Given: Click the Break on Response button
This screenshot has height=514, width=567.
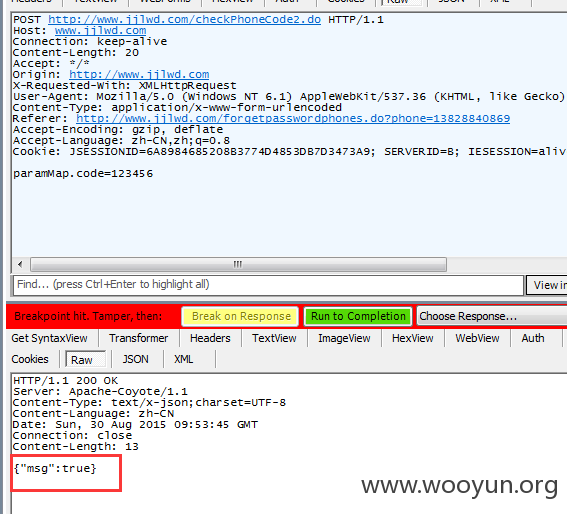Looking at the screenshot, I should tap(240, 317).
